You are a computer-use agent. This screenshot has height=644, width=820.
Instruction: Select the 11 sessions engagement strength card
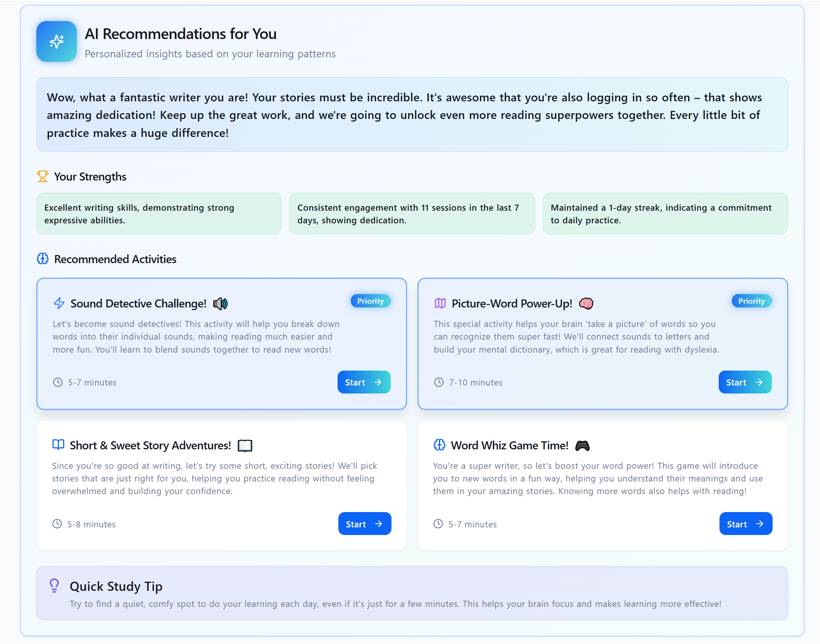tap(412, 213)
